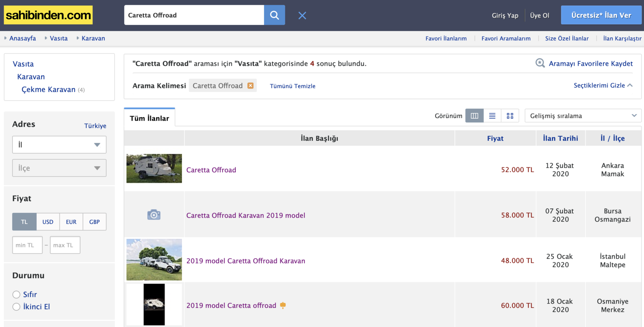Click the sahibinden.com logo
644x327 pixels.
coord(48,15)
